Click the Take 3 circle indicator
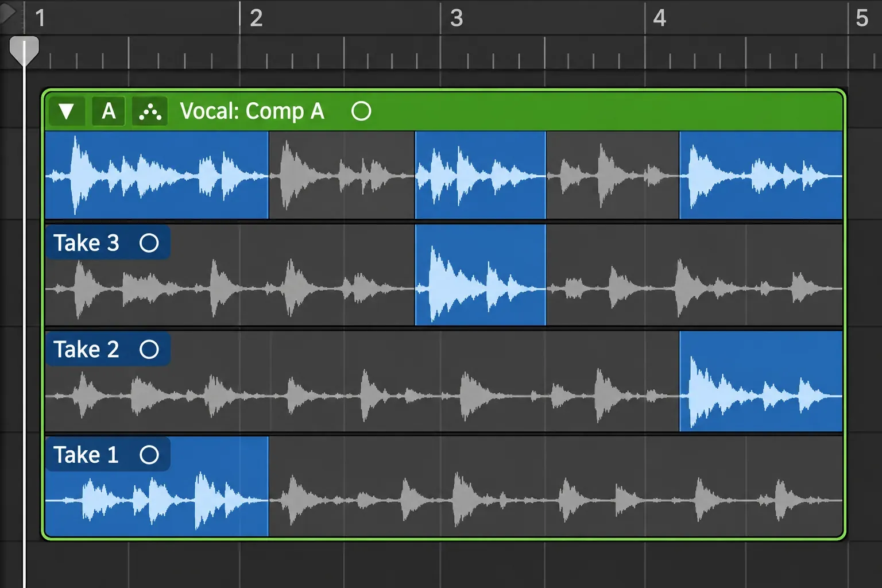Image resolution: width=882 pixels, height=588 pixels. [x=149, y=243]
